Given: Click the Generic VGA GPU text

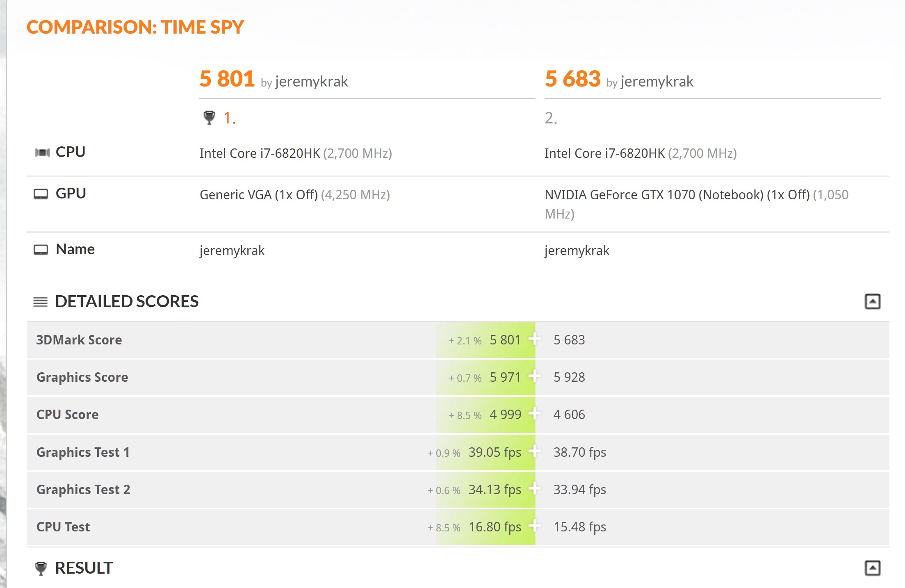Looking at the screenshot, I should [258, 195].
